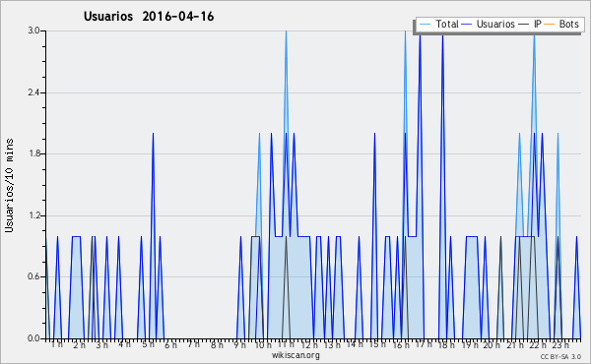Click the Total peak at 11 h

[x=286, y=31]
